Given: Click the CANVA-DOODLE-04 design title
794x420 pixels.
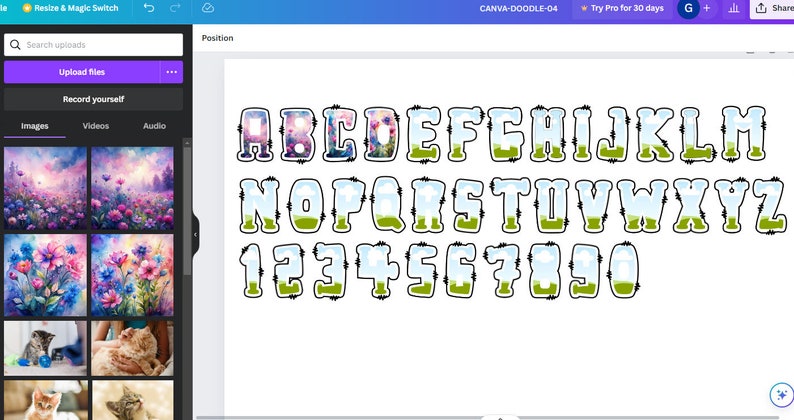Looking at the screenshot, I should point(519,9).
